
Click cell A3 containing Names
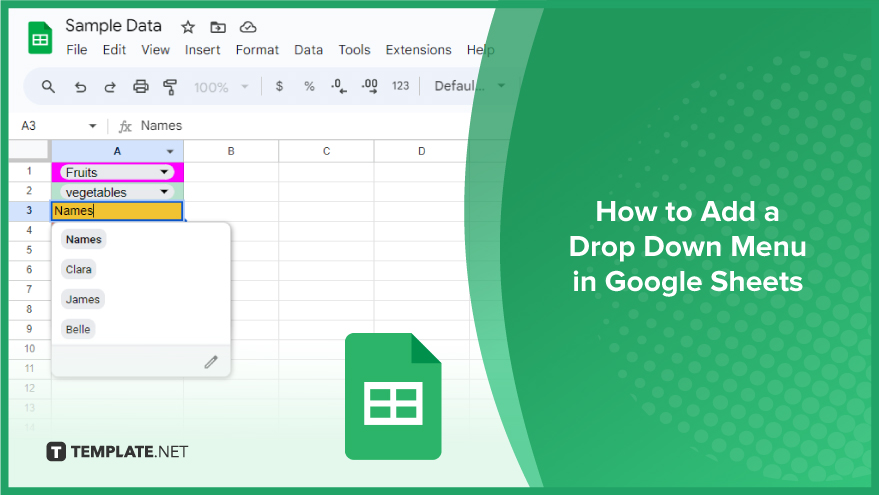click(x=117, y=211)
